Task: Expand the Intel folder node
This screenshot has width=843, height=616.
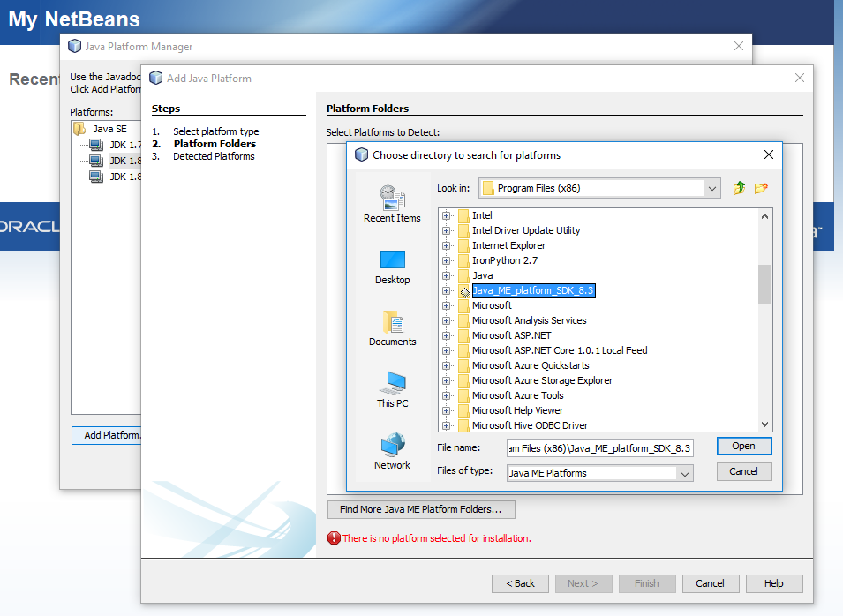Action: (446, 215)
